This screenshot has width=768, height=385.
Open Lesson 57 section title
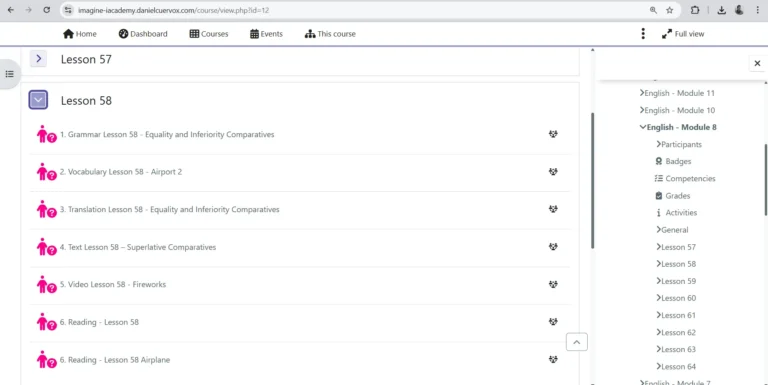point(86,59)
